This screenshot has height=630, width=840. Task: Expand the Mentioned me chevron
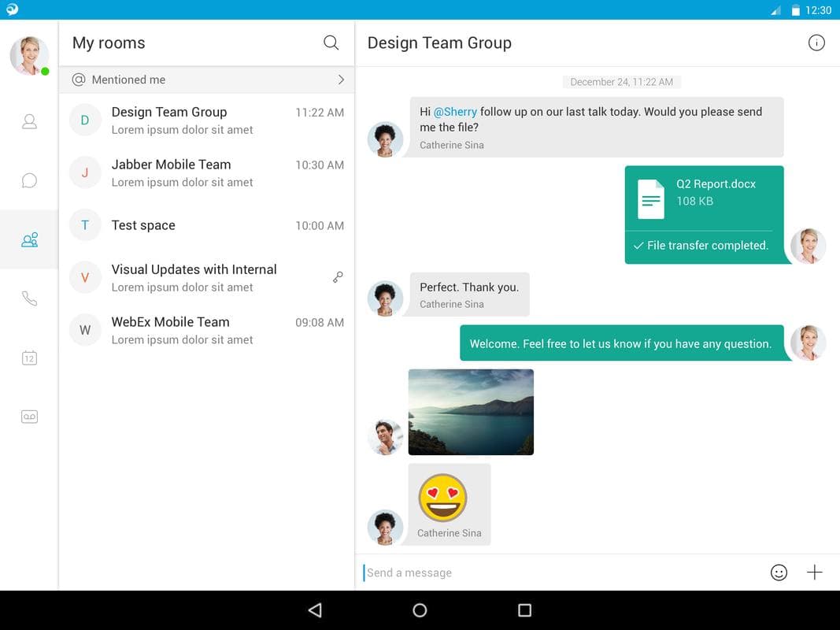341,80
